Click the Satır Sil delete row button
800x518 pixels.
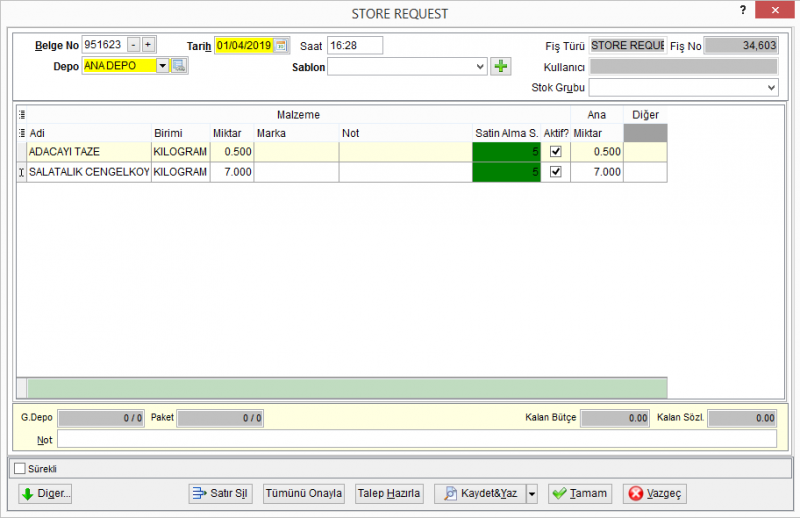(220, 494)
